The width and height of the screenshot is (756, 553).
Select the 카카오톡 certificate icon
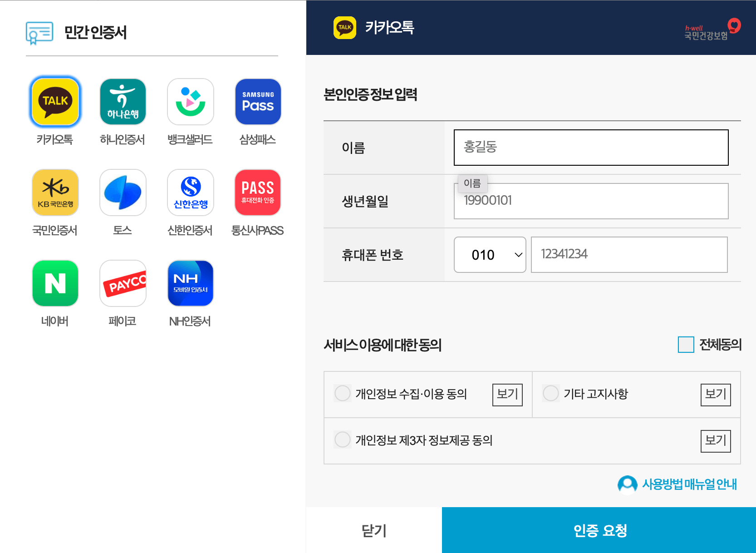click(x=55, y=101)
